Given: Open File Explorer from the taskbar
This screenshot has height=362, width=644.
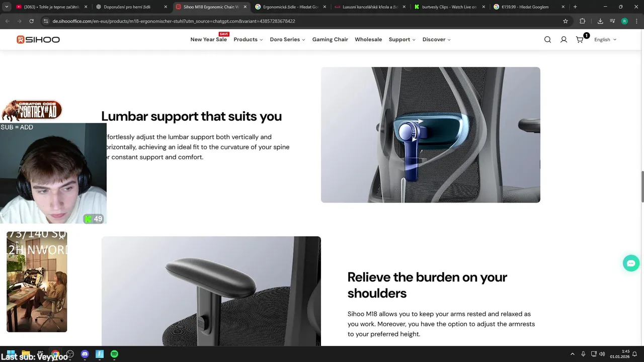Looking at the screenshot, I should pyautogui.click(x=26, y=354).
